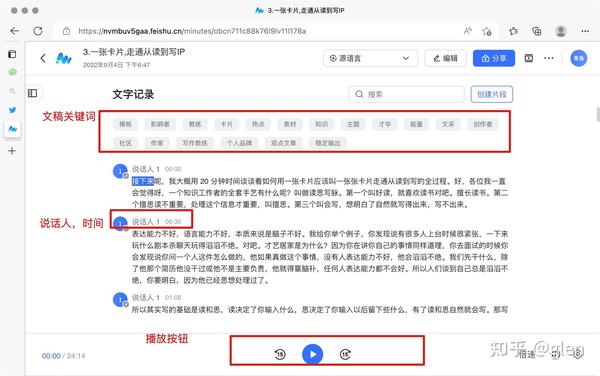Select the 知识 keyword tag

pyautogui.click(x=321, y=124)
